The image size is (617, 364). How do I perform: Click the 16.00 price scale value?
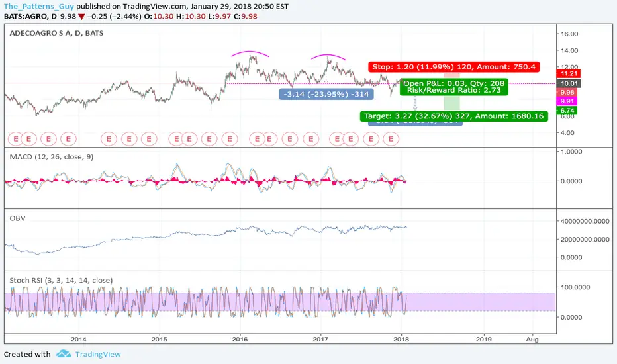(569, 34)
